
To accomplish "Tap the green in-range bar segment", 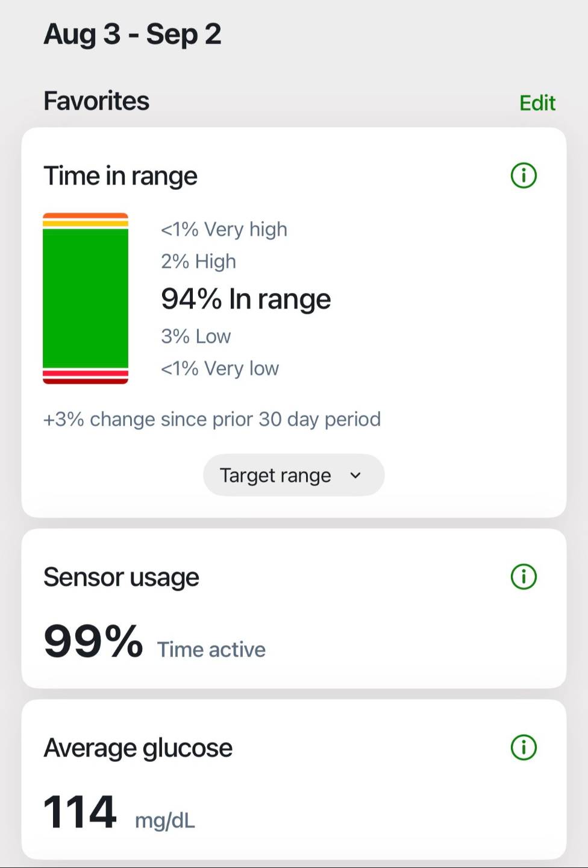I will click(x=86, y=298).
